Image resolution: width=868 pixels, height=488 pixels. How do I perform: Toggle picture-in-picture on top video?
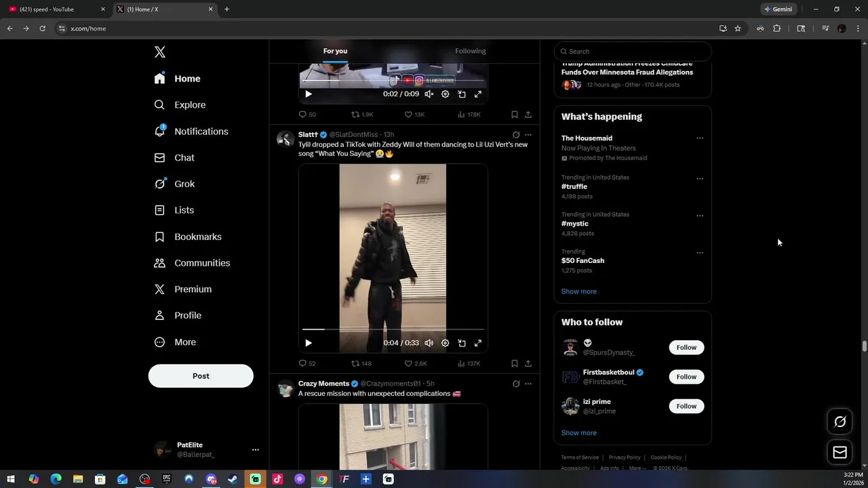tap(462, 94)
